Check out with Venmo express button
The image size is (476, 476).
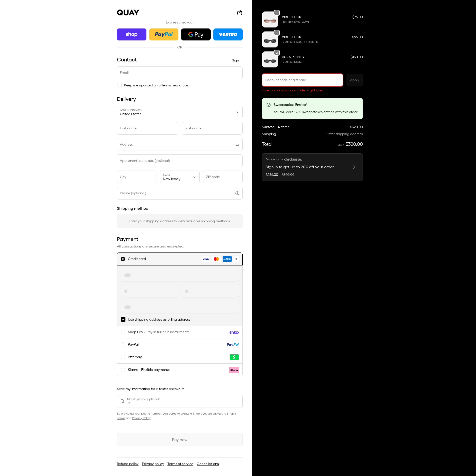(228, 34)
